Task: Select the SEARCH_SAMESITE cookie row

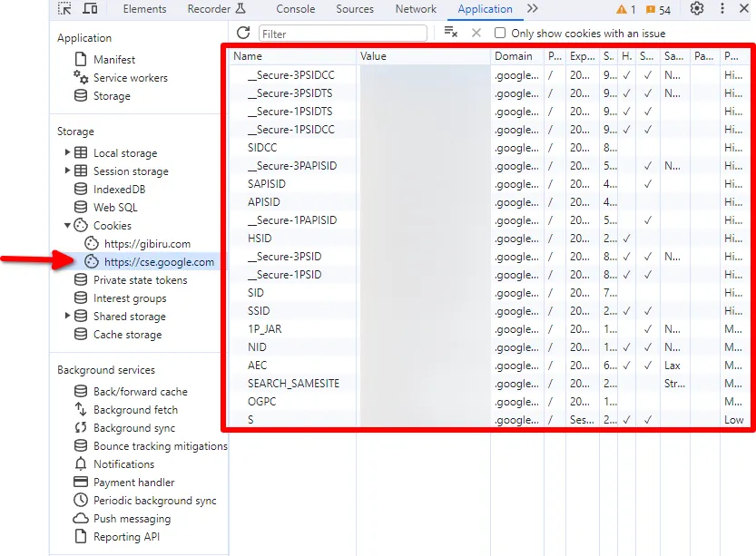Action: click(488, 384)
